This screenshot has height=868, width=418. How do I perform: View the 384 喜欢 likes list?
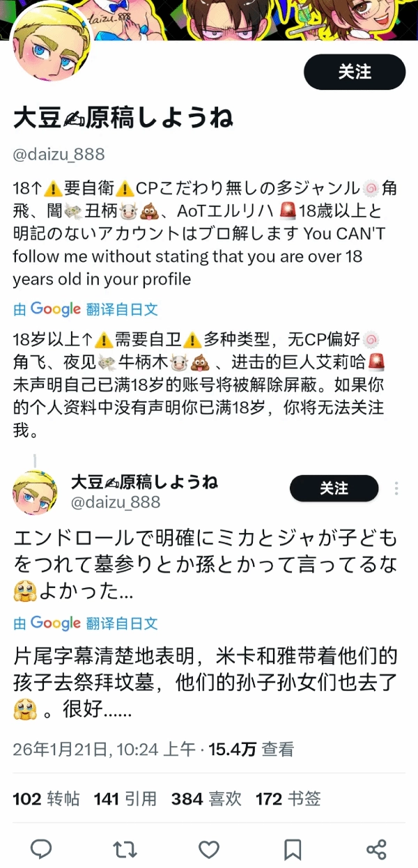click(x=206, y=798)
